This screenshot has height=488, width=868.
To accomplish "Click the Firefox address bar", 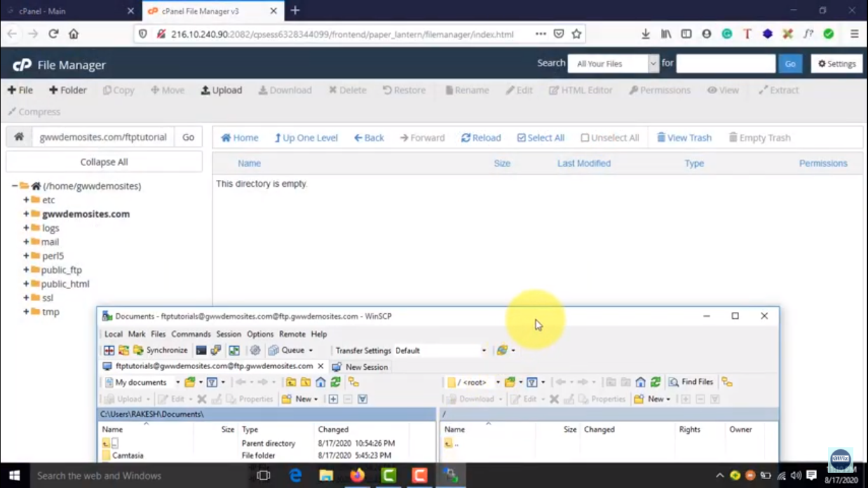I will [x=343, y=34].
